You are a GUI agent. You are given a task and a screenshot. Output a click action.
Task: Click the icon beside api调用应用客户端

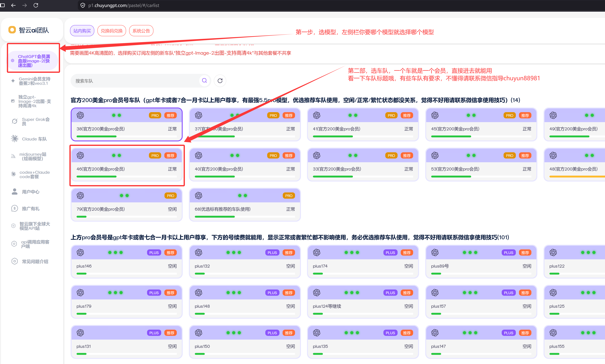pos(14,244)
